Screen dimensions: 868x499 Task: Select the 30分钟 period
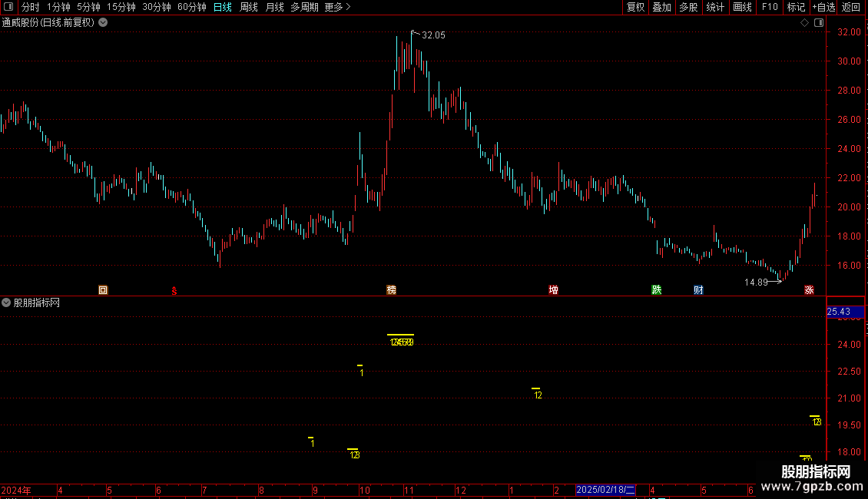(x=157, y=7)
